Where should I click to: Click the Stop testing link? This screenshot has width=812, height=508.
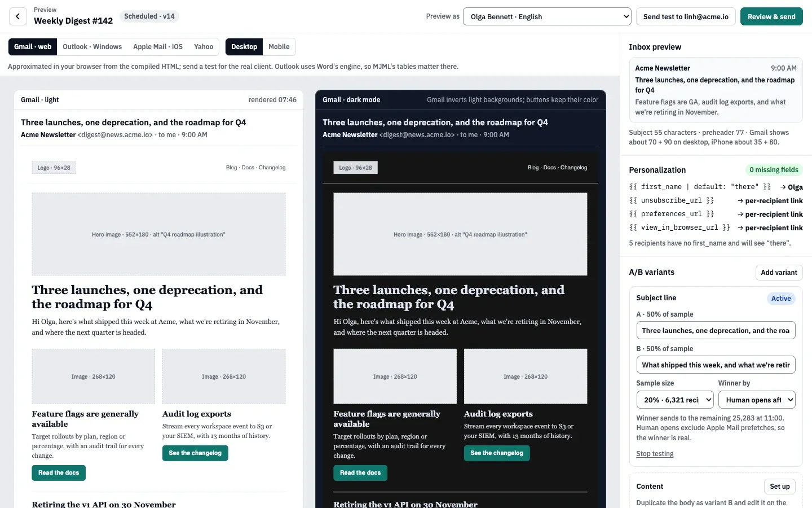[x=655, y=454]
